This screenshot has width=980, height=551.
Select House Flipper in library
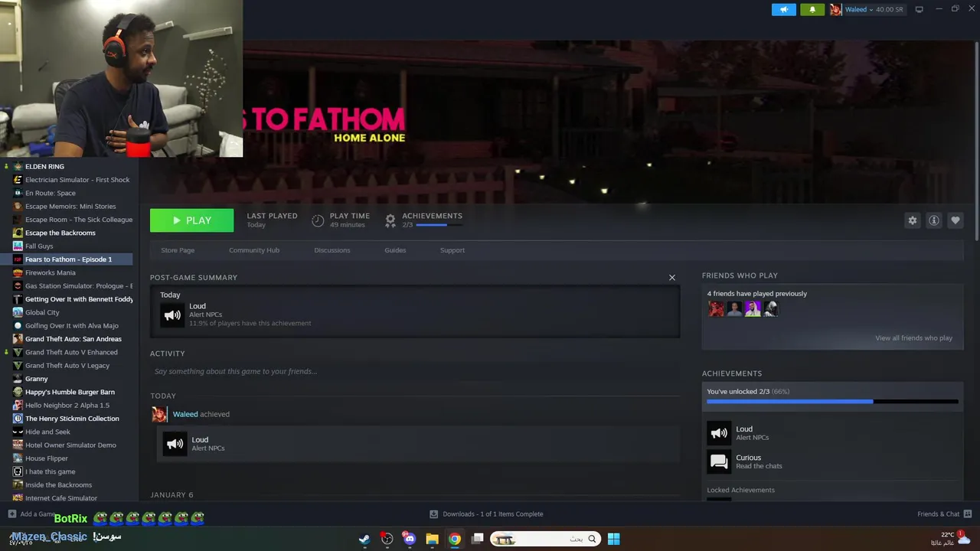[x=47, y=458]
